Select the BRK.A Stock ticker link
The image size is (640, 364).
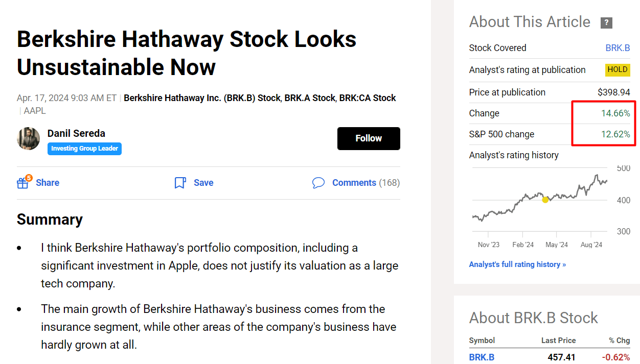308,98
